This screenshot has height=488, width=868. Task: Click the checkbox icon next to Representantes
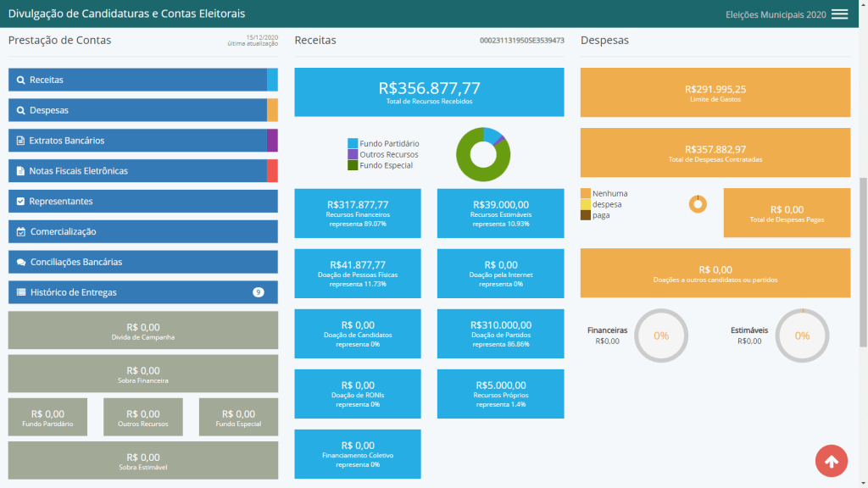click(x=20, y=202)
